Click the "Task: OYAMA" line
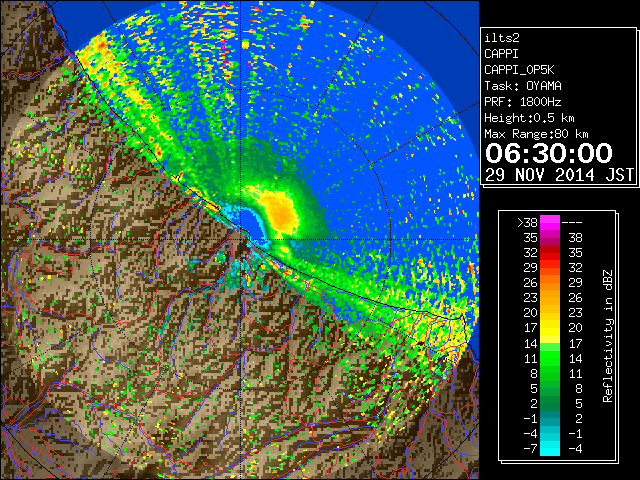This screenshot has width=640, height=480. 523,86
